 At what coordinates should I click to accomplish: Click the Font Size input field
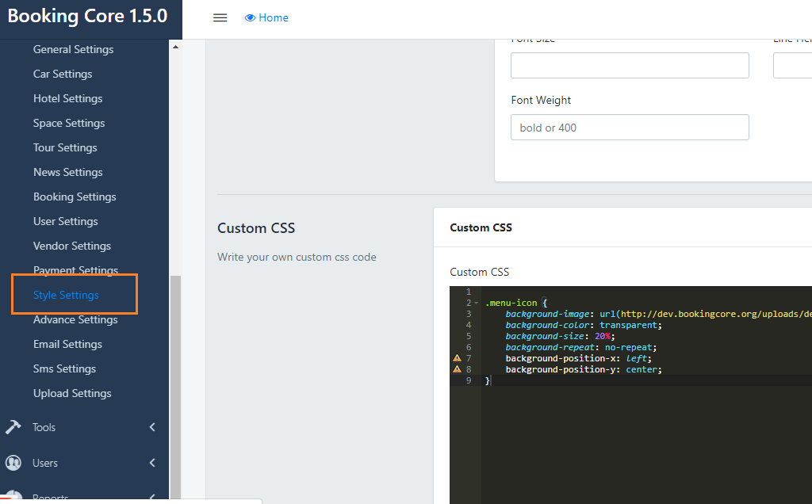630,66
